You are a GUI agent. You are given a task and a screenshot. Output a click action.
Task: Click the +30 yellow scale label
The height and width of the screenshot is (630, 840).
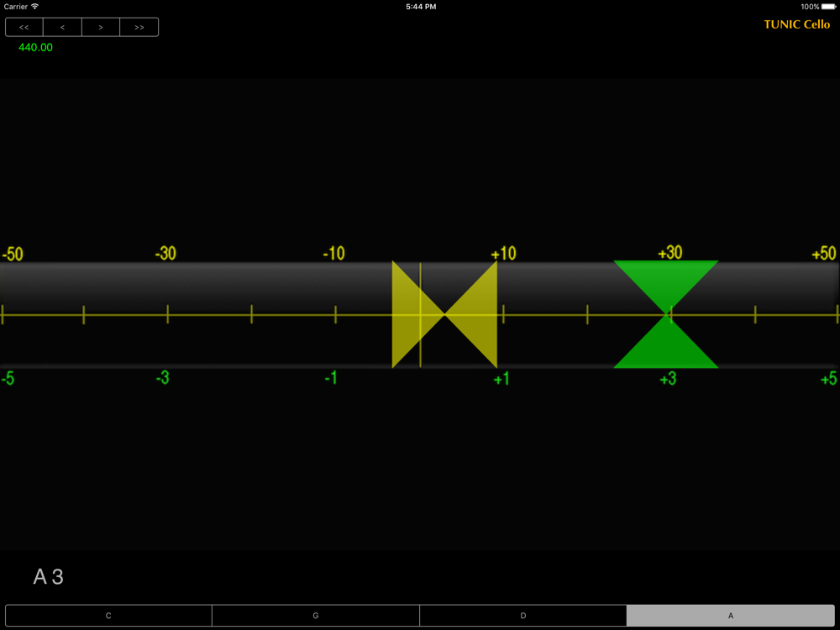tap(670, 252)
